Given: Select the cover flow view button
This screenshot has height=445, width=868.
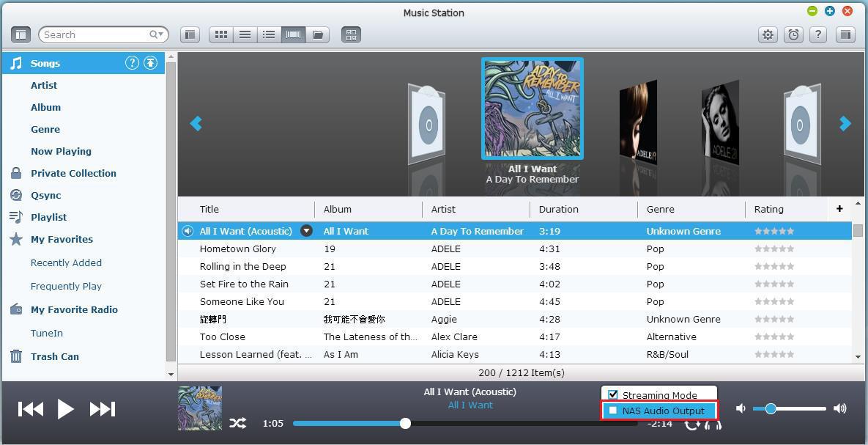Looking at the screenshot, I should 294,34.
